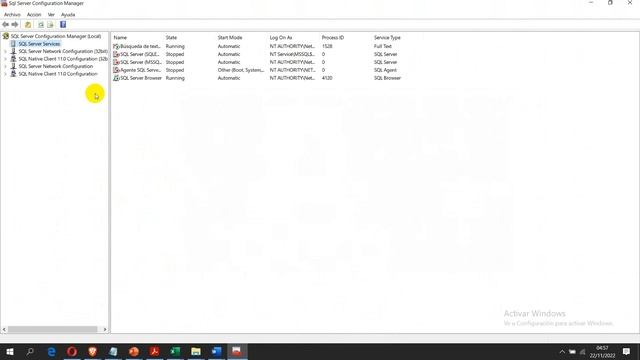
Task: Click the root Configuration Manager tree icon
Action: tap(6, 36)
